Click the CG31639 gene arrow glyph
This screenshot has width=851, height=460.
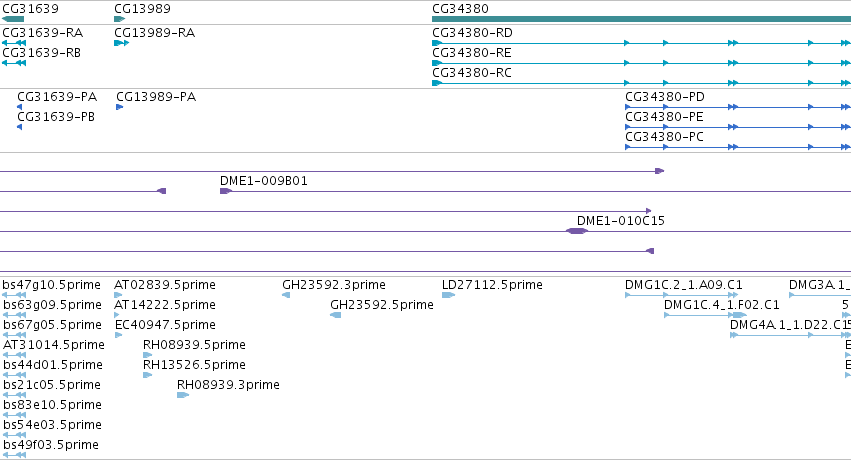(13, 19)
